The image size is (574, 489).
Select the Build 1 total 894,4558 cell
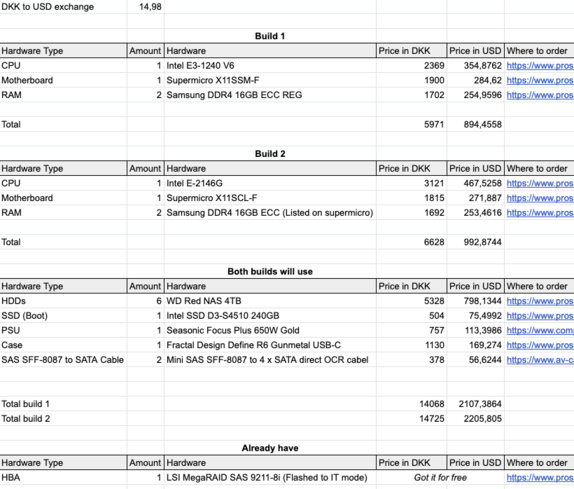point(476,124)
